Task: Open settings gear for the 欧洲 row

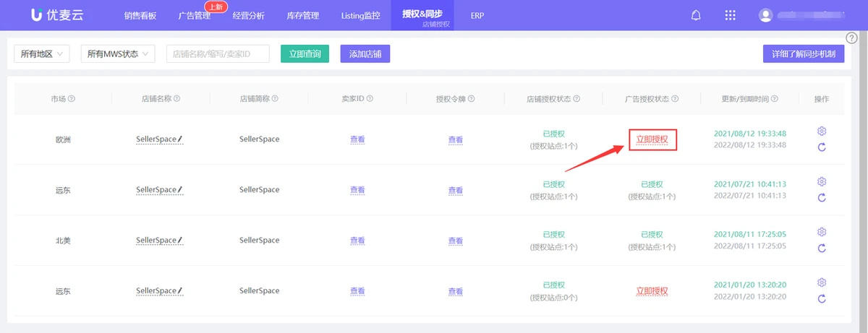Action: pos(822,131)
